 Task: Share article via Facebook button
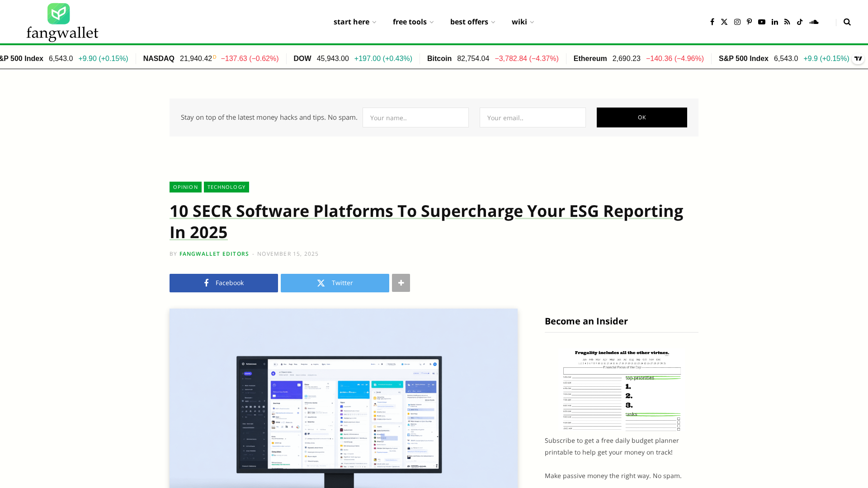224,283
